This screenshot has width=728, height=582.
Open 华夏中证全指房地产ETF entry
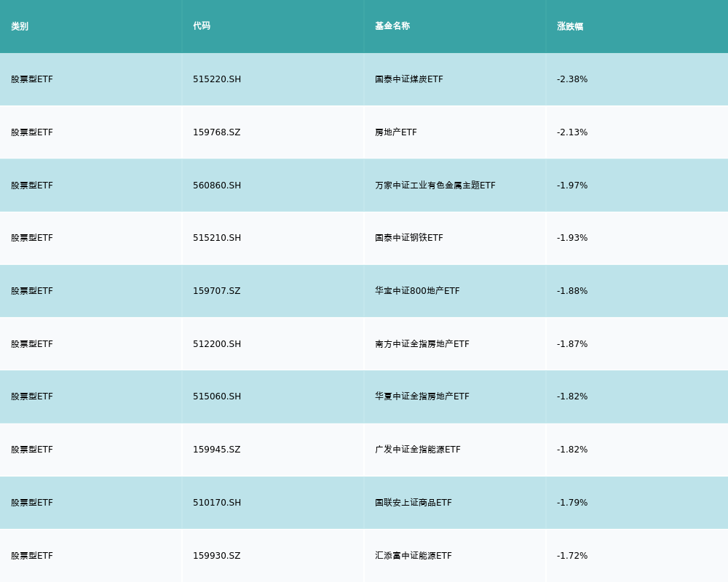422,396
